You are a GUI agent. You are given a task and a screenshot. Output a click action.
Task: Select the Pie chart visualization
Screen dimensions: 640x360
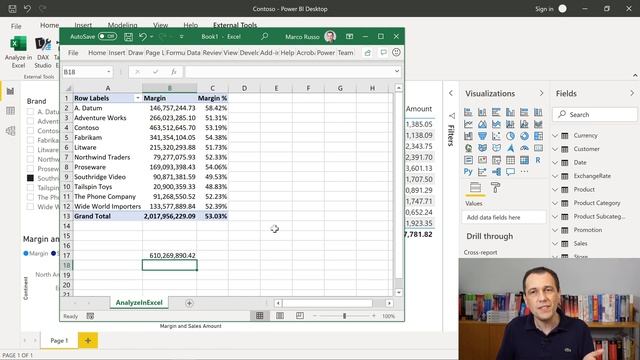tap(510, 136)
